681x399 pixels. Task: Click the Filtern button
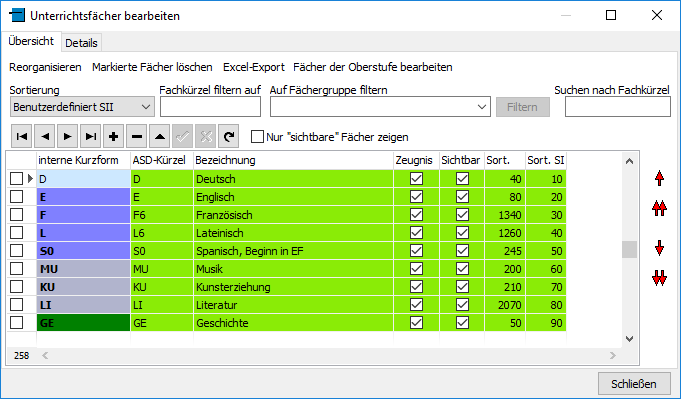point(522,107)
